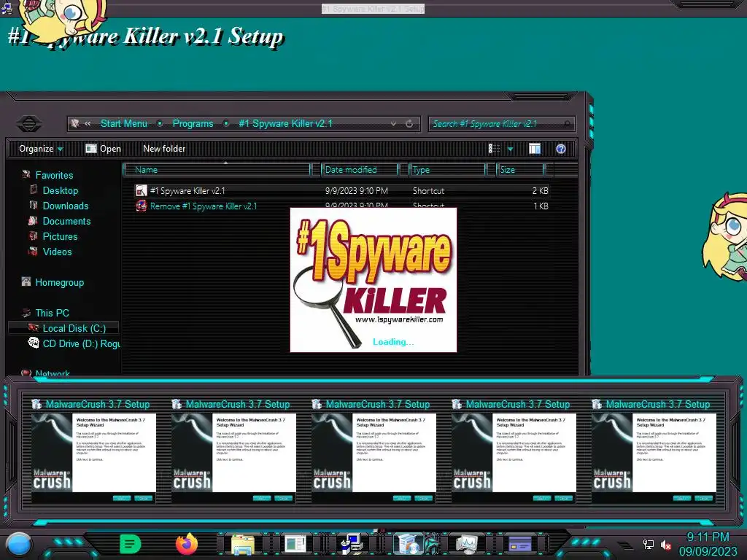This screenshot has height=560, width=747.
Task: Open the performance monitor taskbar icon
Action: pos(466,544)
